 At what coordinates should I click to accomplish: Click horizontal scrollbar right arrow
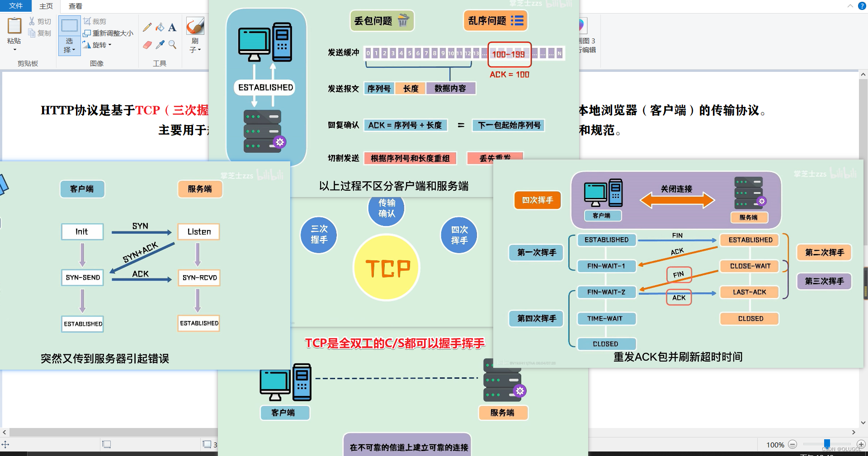(854, 432)
